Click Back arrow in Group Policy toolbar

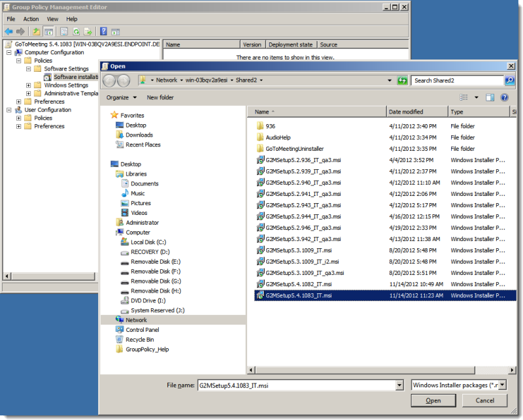(8, 31)
